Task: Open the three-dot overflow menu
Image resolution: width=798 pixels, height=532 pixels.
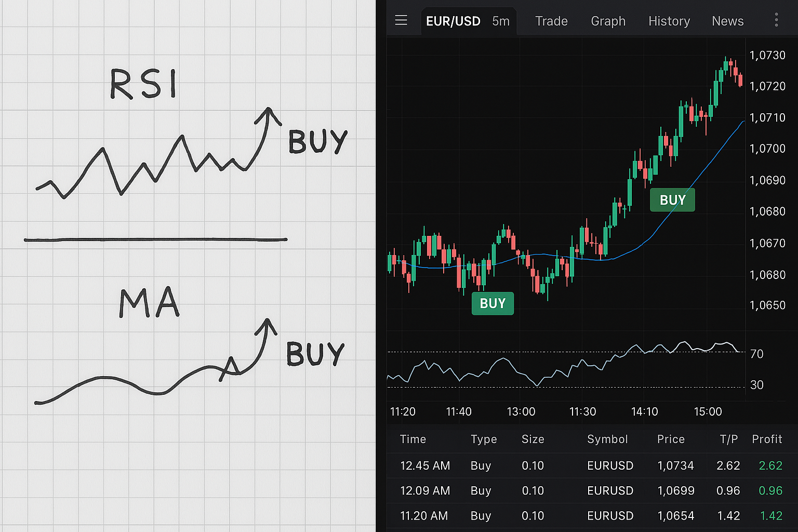Action: point(776,20)
